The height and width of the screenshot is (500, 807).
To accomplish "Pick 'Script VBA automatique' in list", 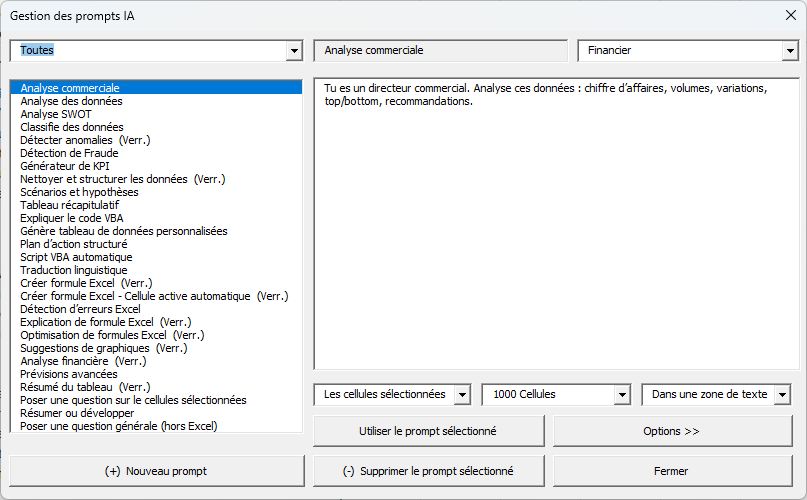I will [76, 257].
